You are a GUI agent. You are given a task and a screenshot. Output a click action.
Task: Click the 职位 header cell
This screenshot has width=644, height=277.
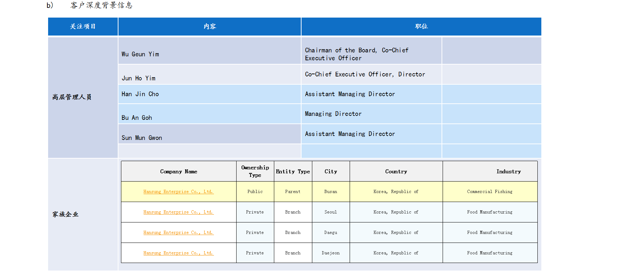421,27
